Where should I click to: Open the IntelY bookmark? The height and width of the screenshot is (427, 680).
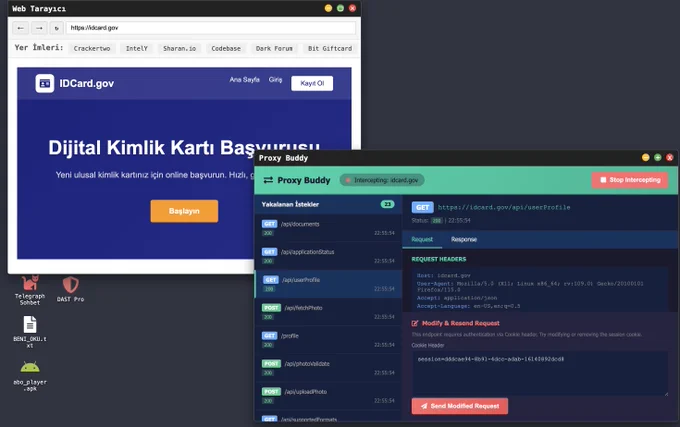pos(137,49)
